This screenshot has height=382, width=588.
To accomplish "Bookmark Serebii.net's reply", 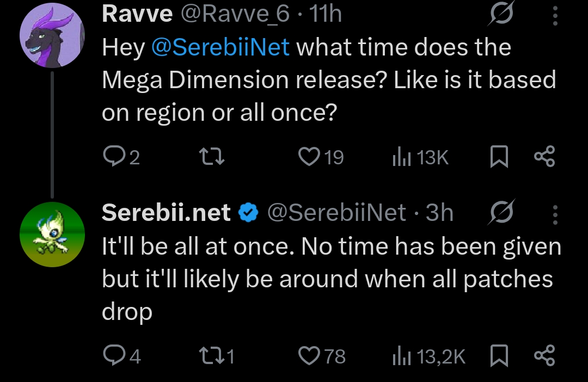I will [499, 356].
